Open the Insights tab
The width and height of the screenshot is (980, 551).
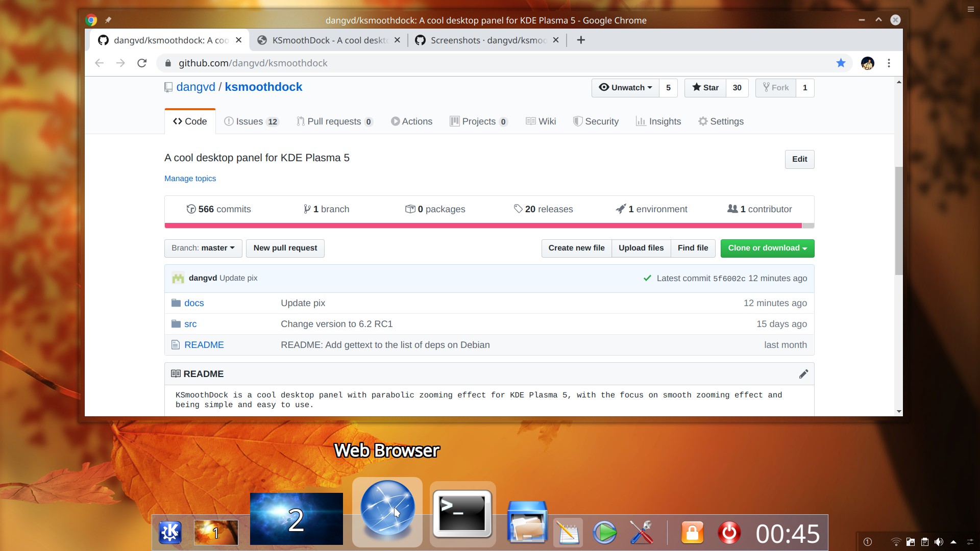click(x=658, y=121)
